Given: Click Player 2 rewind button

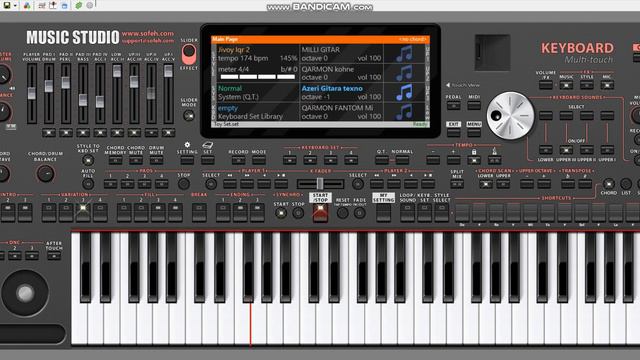Looking at the screenshot, I should click(377, 184).
